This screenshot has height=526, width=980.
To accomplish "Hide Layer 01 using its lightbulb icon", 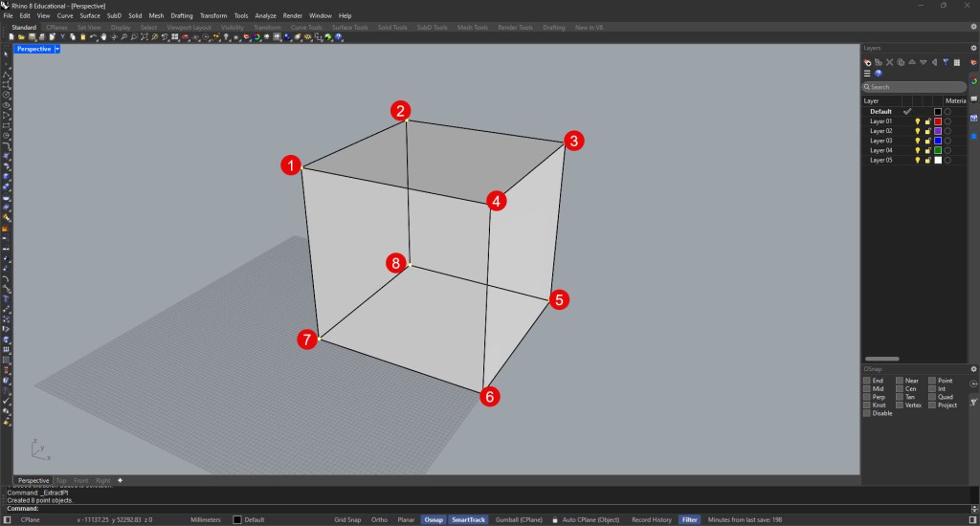I will (917, 121).
